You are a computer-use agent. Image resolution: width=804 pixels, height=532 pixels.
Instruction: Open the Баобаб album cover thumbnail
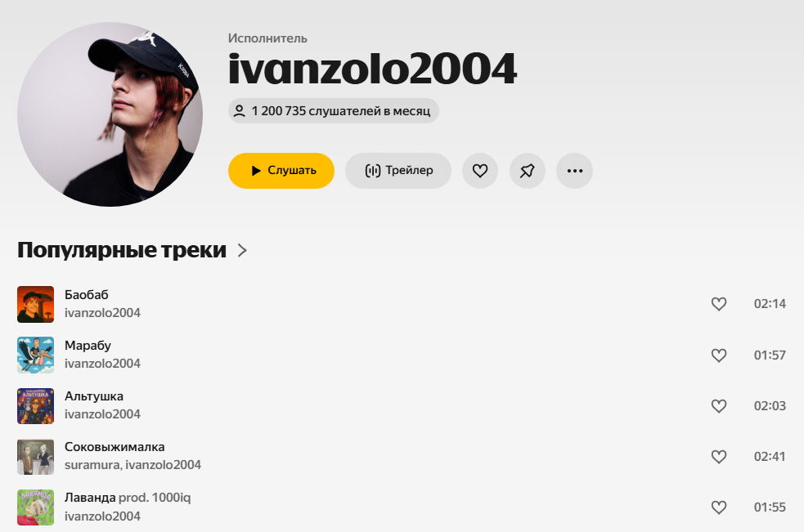pyautogui.click(x=35, y=304)
